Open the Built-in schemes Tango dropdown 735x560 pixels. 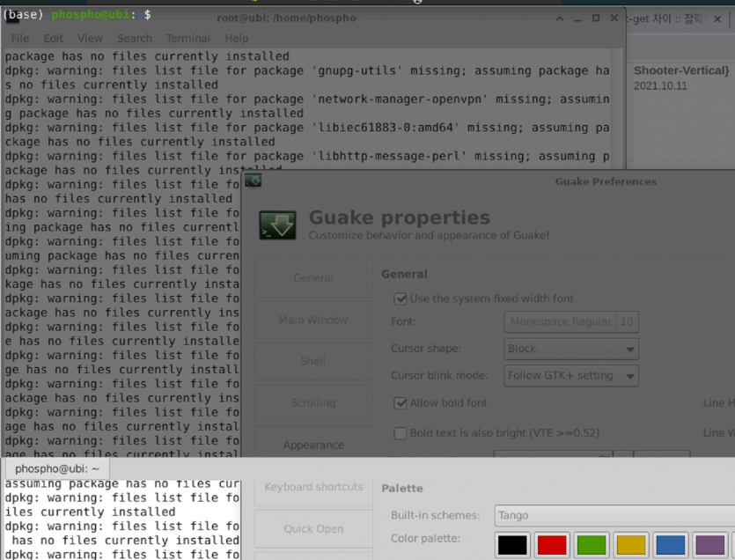click(x=614, y=515)
